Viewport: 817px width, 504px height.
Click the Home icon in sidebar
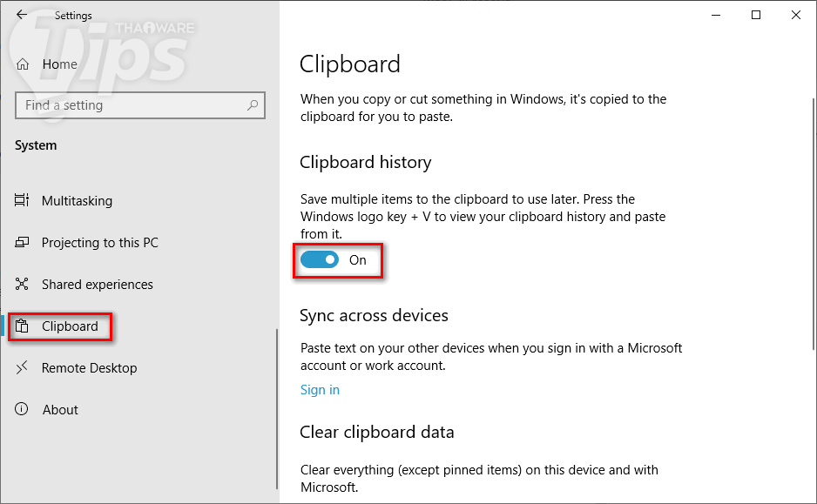click(24, 64)
